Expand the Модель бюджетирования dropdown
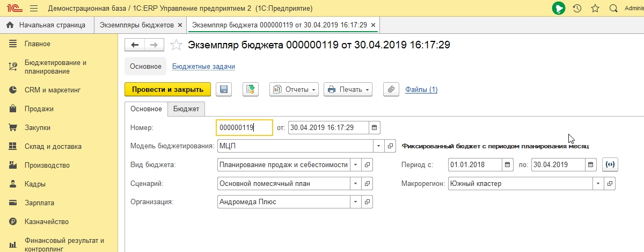 378,146
